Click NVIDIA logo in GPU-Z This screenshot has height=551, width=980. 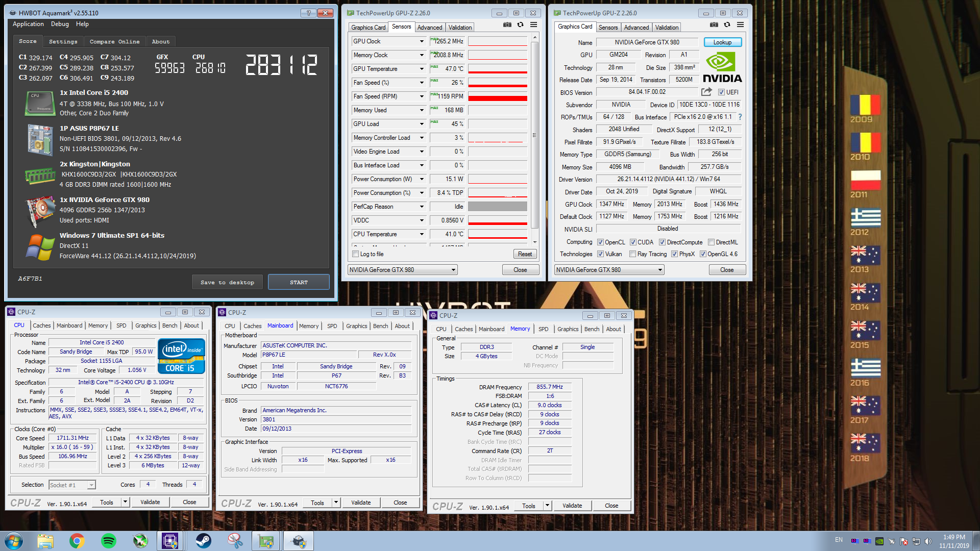(722, 68)
